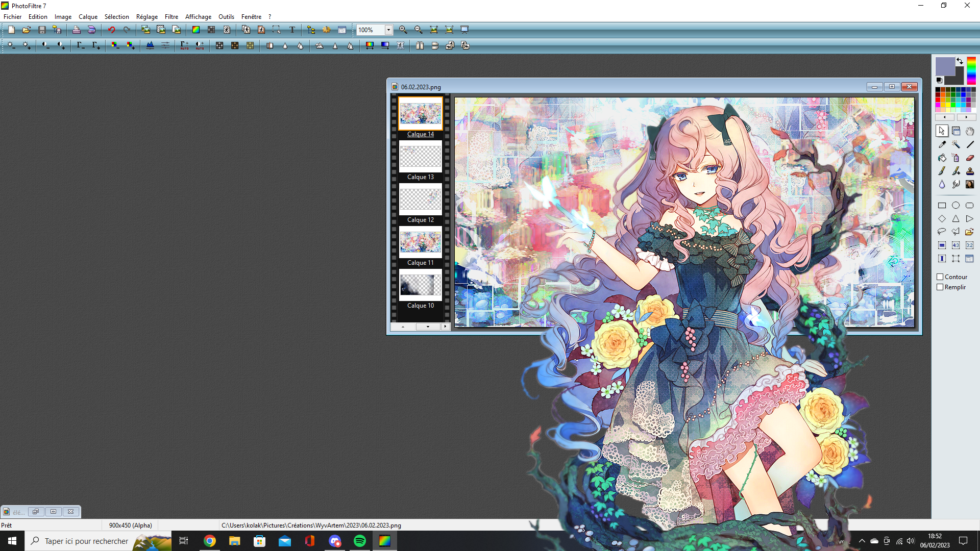This screenshot has height=551, width=980.
Task: Pick the foreground color swatch
Action: coord(944,66)
